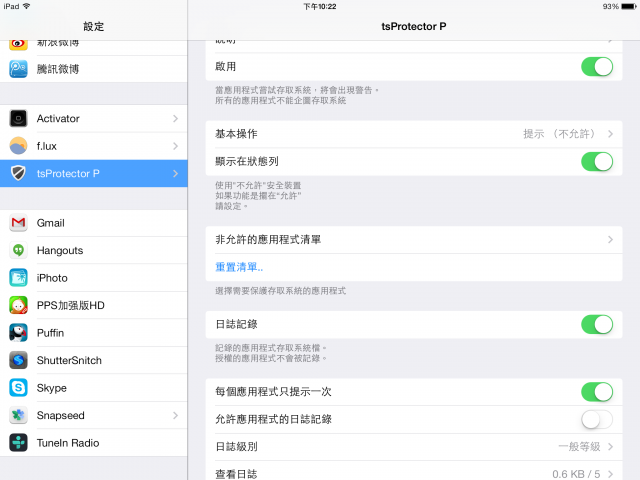Select Snapseed in settings list
640x480 pixels.
(94, 415)
